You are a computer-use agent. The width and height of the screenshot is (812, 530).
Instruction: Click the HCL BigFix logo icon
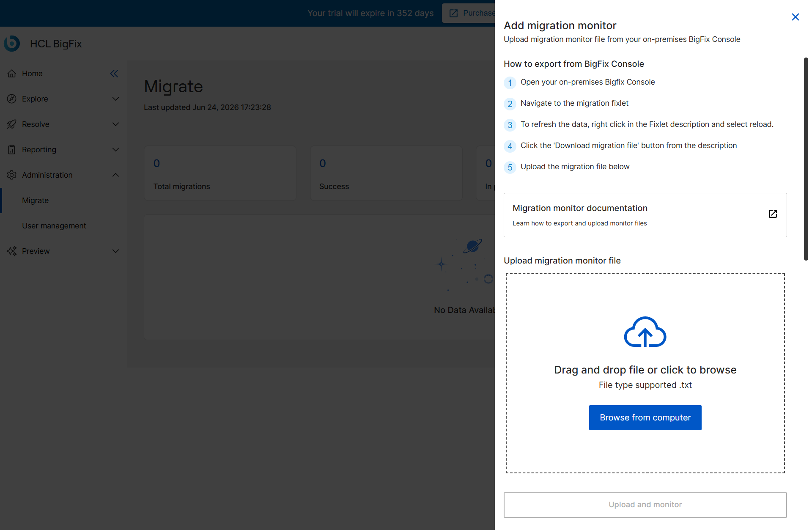tap(12, 44)
